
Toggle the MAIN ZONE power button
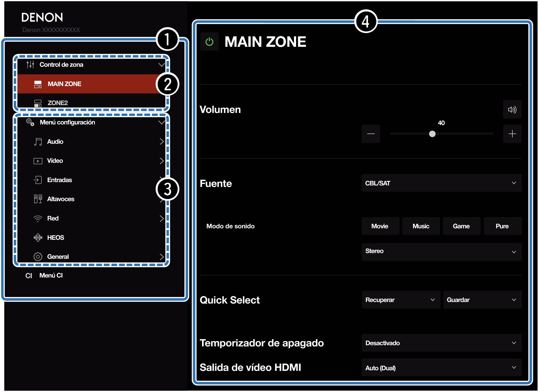pos(209,42)
